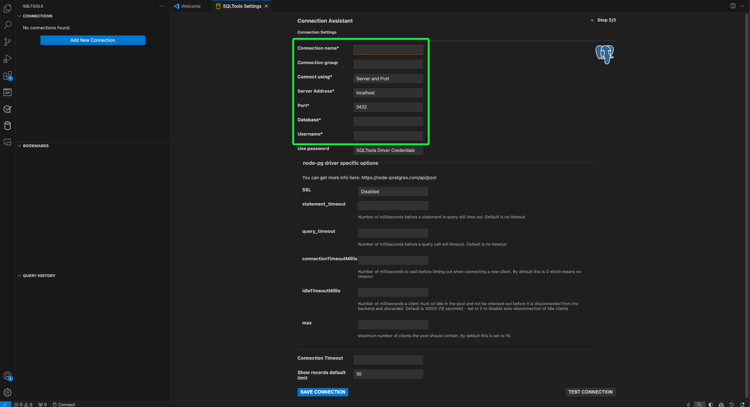Click the max pool clients input field
Screen dimensions: 750x407
(393, 324)
